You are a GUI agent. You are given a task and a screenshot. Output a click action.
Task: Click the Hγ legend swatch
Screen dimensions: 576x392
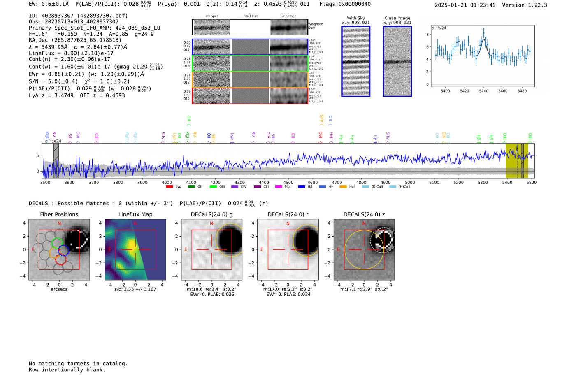tap(322, 187)
